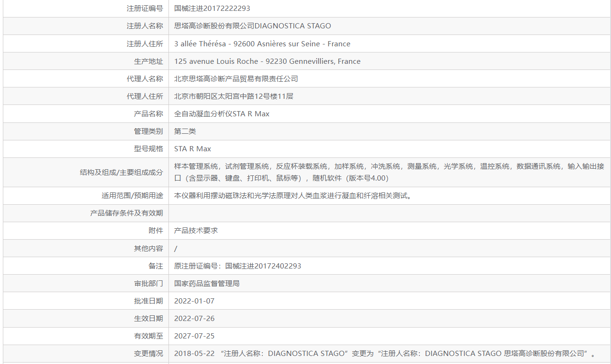The width and height of the screenshot is (611, 364).
Task: Select remark 原注册证编号：国械注进20172402293
Action: point(238,266)
